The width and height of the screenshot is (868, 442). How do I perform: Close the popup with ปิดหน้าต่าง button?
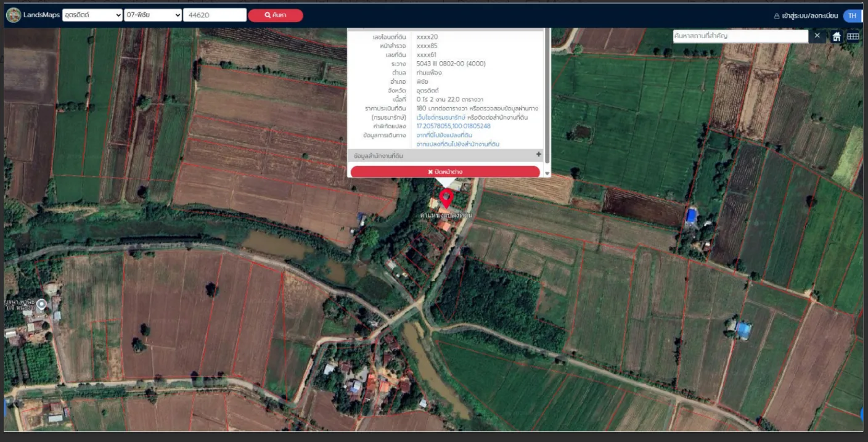tap(445, 171)
